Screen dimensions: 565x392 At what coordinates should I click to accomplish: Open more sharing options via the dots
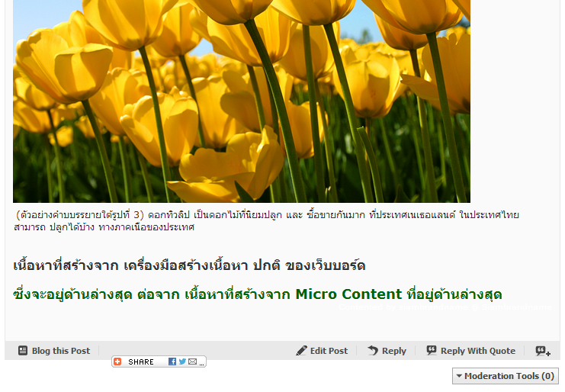coord(201,363)
